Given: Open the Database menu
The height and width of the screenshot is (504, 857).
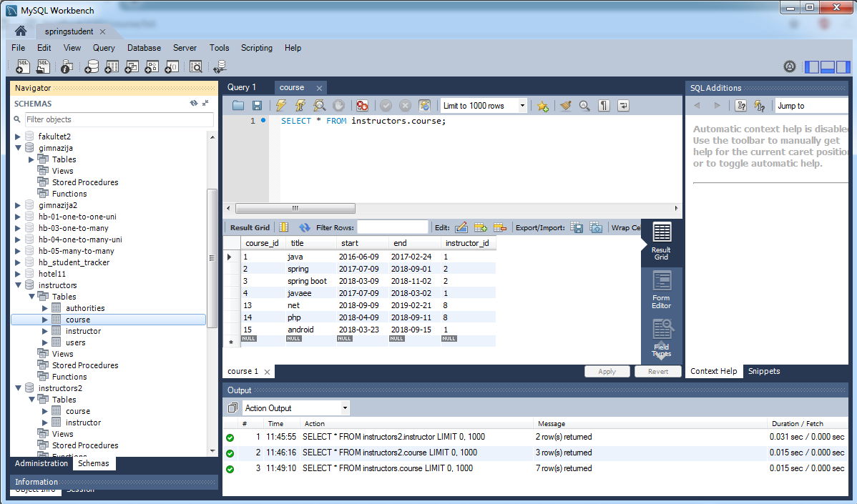Looking at the screenshot, I should click(144, 48).
